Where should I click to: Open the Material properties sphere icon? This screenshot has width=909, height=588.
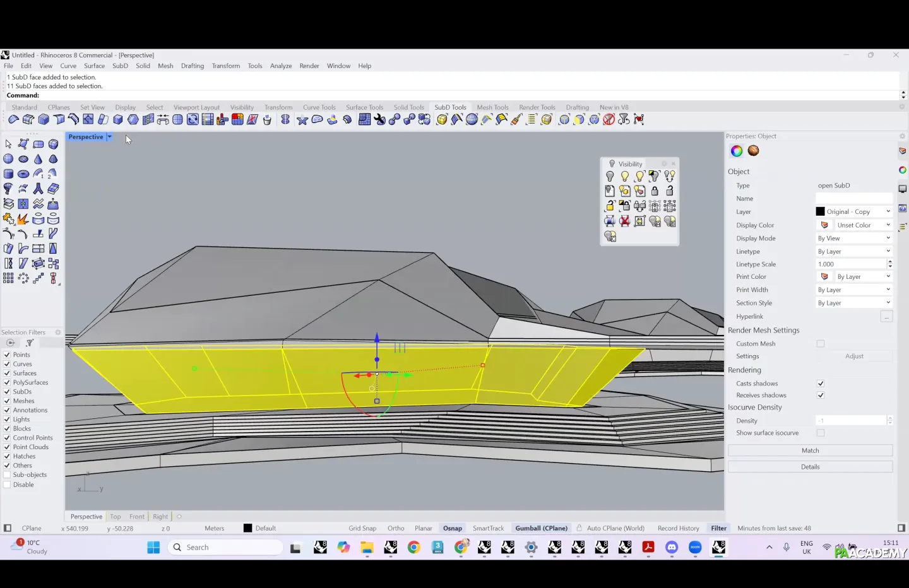pos(753,151)
